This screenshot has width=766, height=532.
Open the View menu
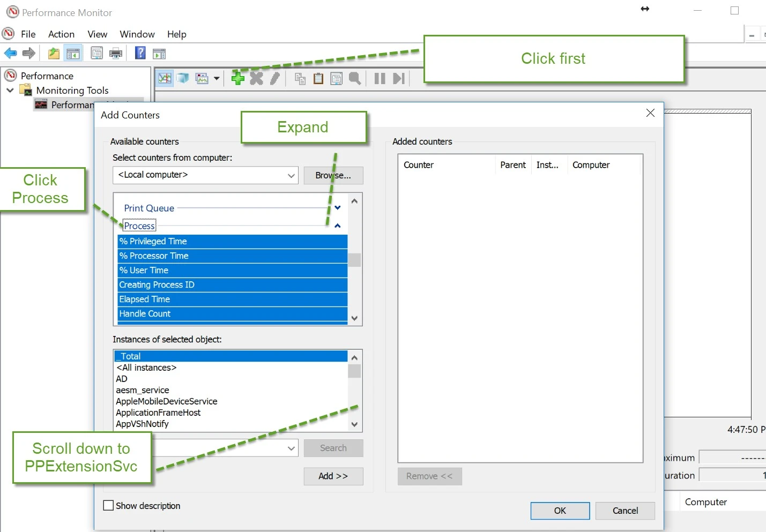(97, 34)
